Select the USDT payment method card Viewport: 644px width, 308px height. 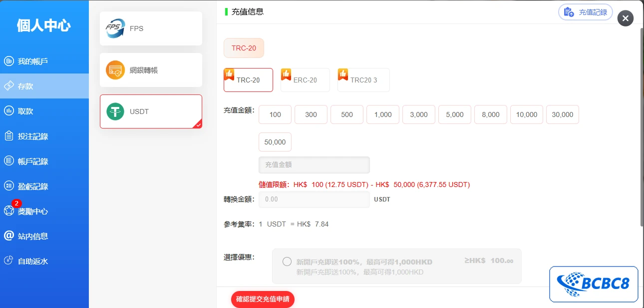pos(151,111)
